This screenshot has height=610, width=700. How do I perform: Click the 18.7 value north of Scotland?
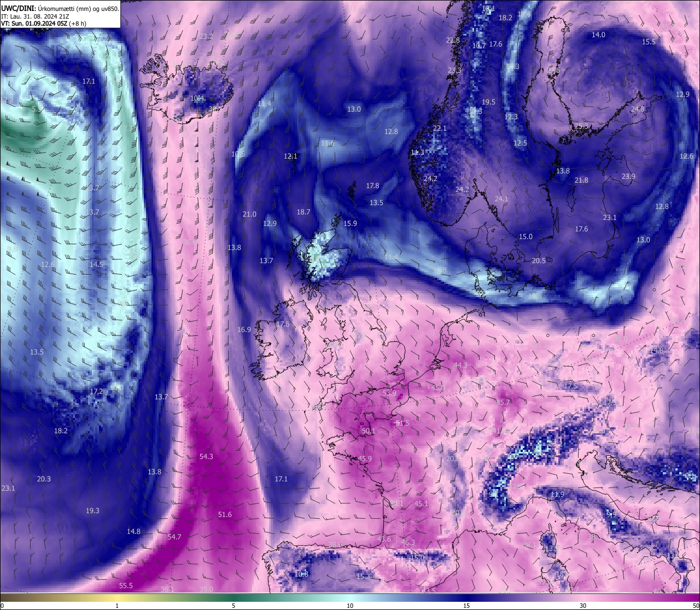click(304, 212)
